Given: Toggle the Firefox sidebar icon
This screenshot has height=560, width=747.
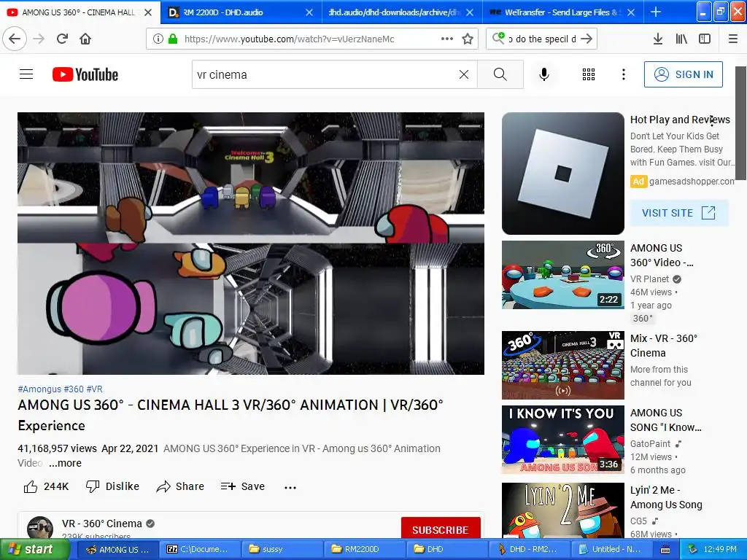Looking at the screenshot, I should click(x=705, y=39).
